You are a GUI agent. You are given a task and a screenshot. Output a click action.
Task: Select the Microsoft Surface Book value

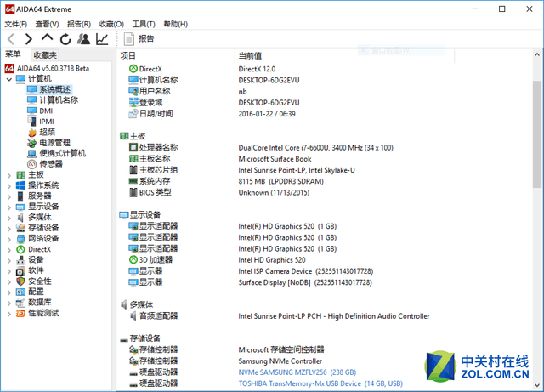(x=275, y=159)
